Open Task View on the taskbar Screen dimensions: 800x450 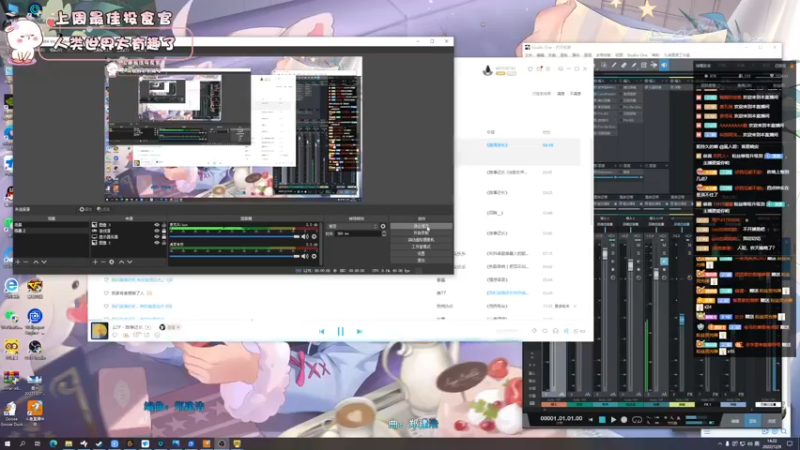pyautogui.click(x=37, y=444)
